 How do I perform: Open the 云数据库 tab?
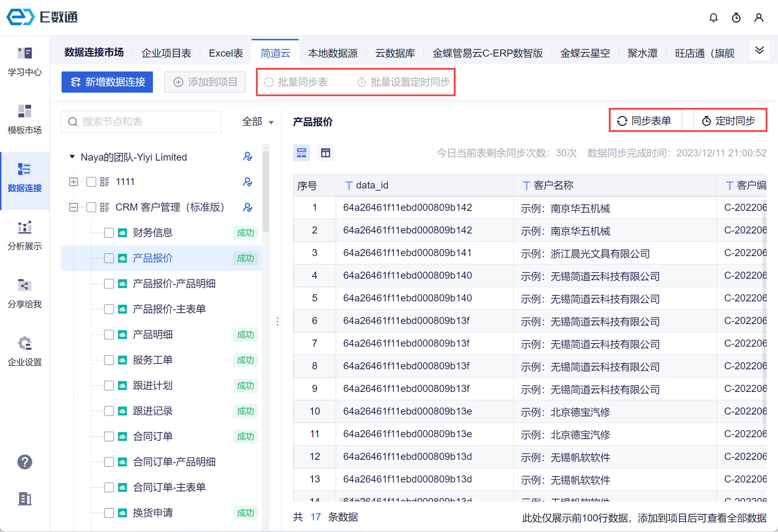395,53
